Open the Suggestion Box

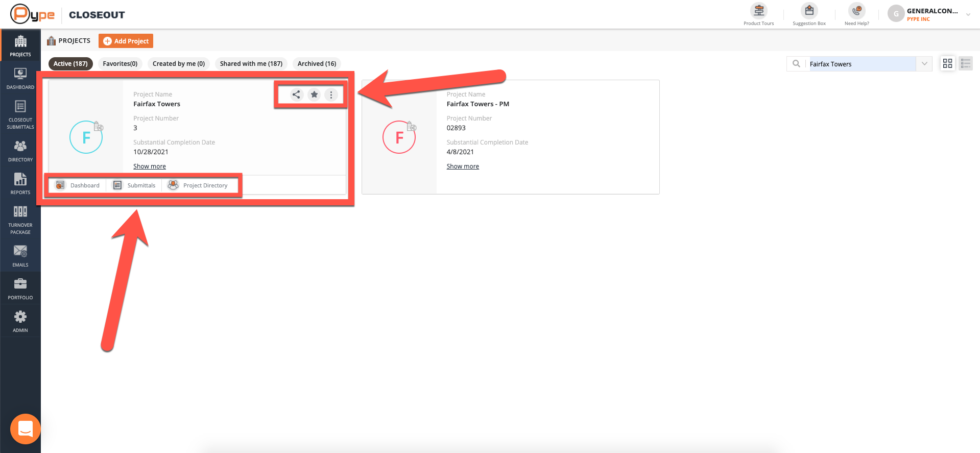pos(809,14)
